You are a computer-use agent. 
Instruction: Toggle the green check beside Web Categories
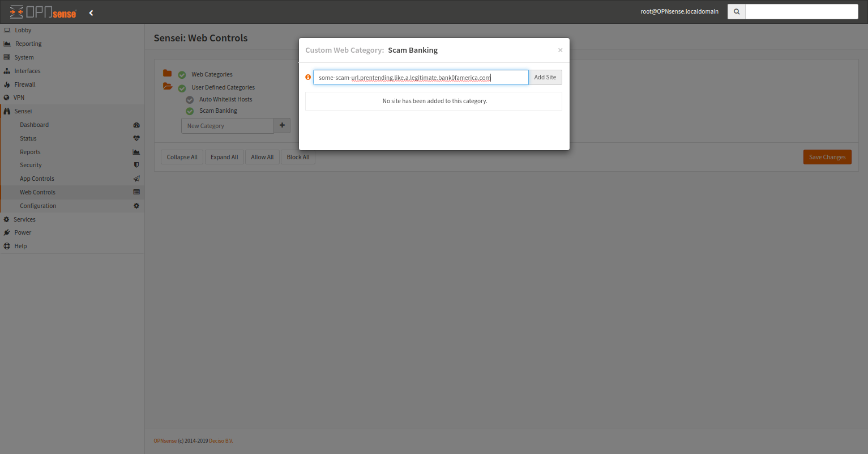pos(181,74)
